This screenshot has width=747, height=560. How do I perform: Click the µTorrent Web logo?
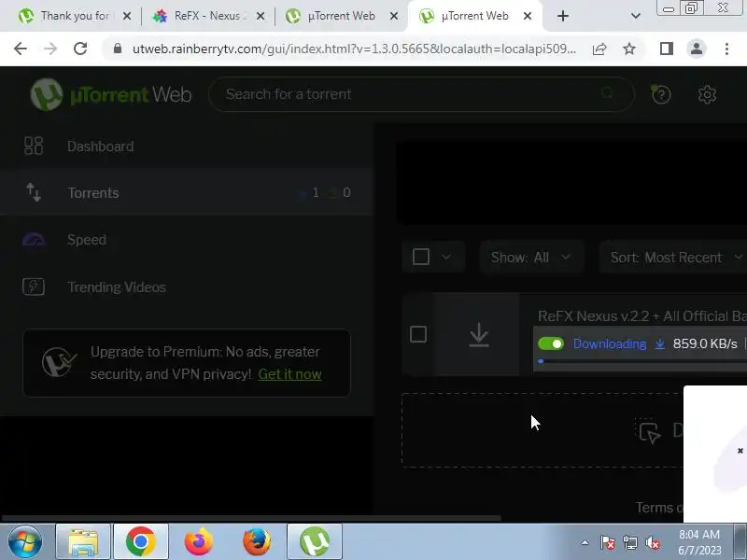click(x=111, y=94)
